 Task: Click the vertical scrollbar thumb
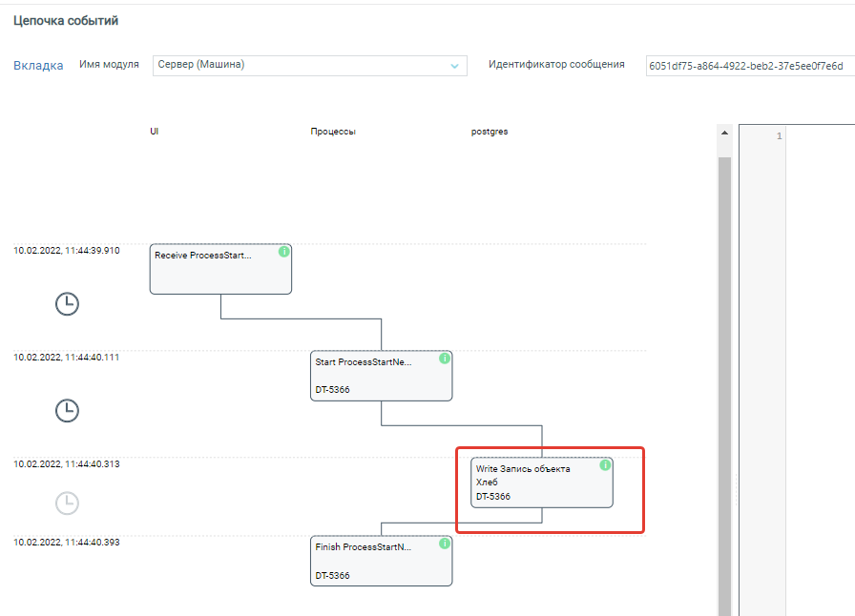tap(724, 381)
